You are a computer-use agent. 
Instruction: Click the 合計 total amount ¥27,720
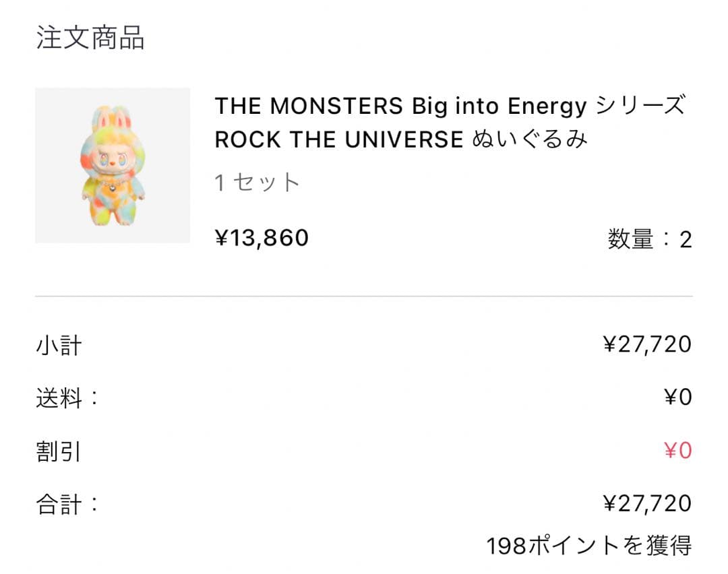[x=646, y=503]
